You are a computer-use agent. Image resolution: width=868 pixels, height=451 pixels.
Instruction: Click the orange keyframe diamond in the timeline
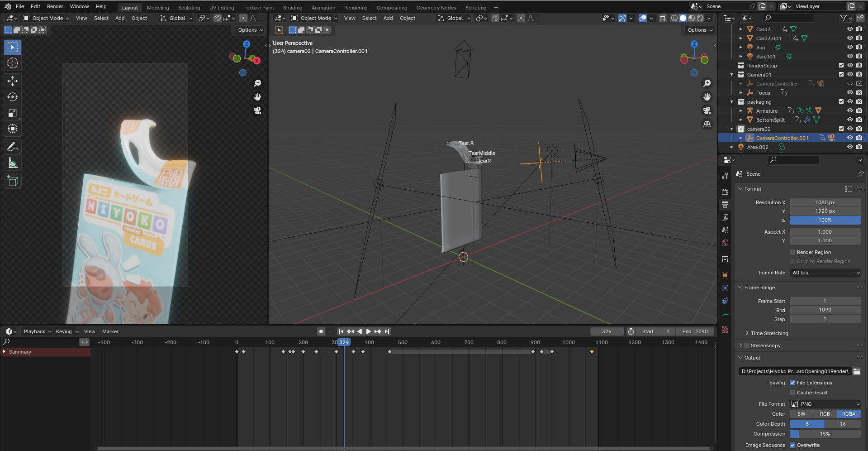pos(592,351)
